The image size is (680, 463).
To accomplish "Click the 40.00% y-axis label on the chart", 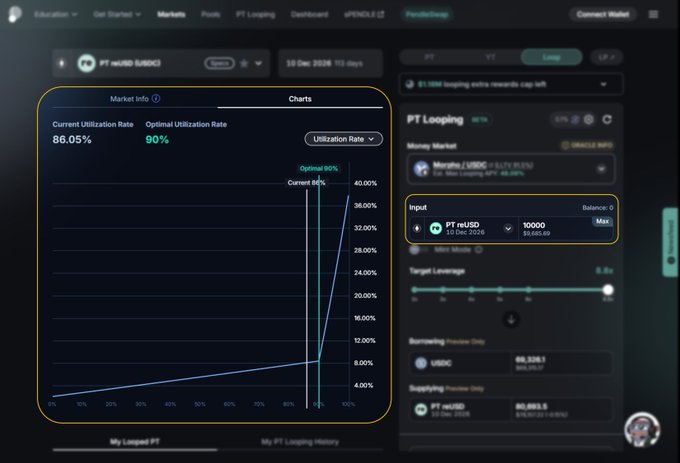I will (365, 183).
